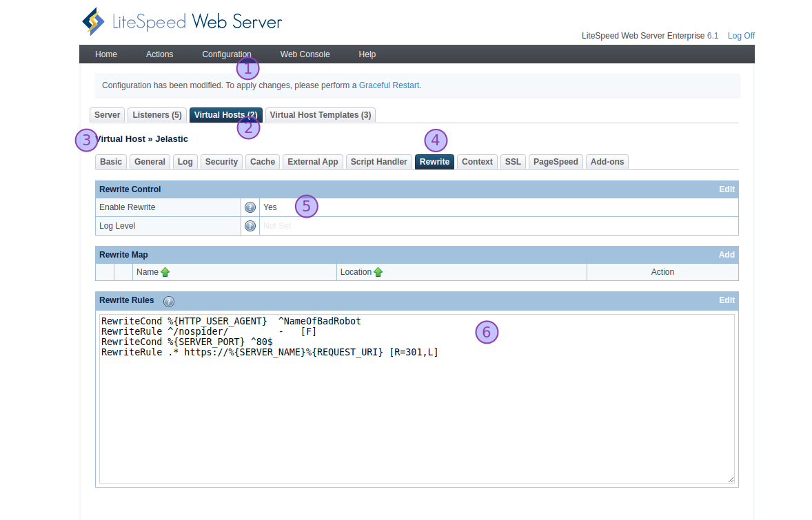Viewport: 812px width, 520px height.
Task: Switch to the External App tab
Action: tap(313, 162)
